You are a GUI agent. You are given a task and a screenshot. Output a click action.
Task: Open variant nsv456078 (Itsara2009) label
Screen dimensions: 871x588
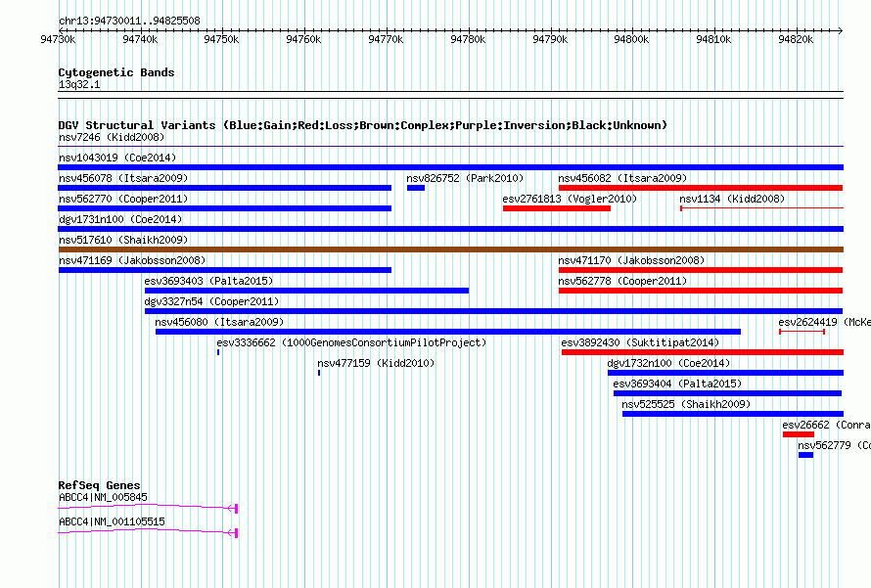tap(123, 178)
